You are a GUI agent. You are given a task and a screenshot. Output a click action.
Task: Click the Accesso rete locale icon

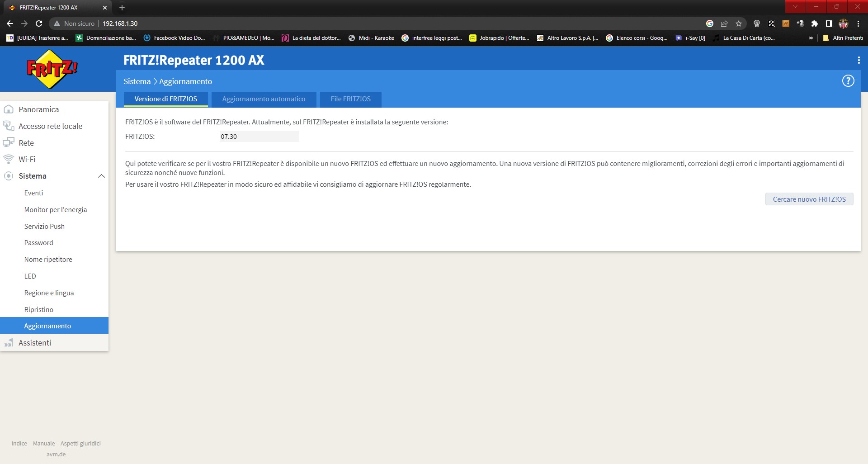pos(9,126)
